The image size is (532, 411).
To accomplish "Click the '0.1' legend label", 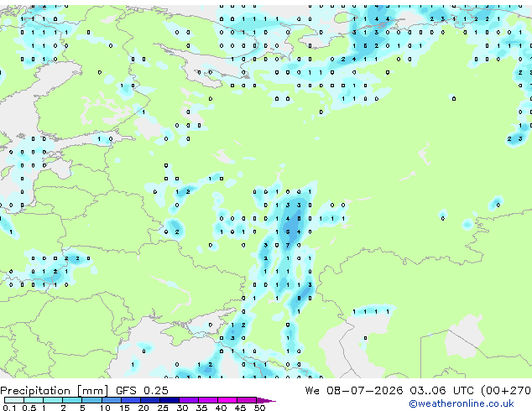I will tap(10, 408).
